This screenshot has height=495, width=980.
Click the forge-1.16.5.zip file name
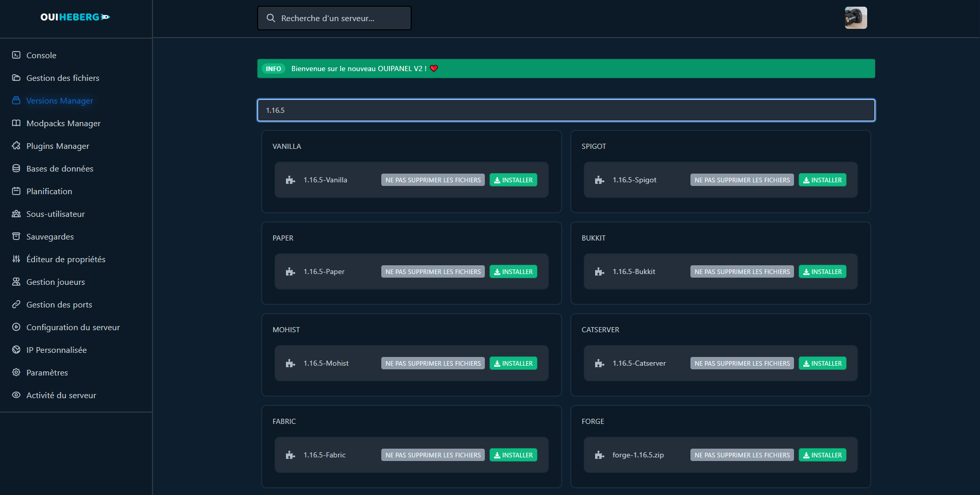pos(638,455)
